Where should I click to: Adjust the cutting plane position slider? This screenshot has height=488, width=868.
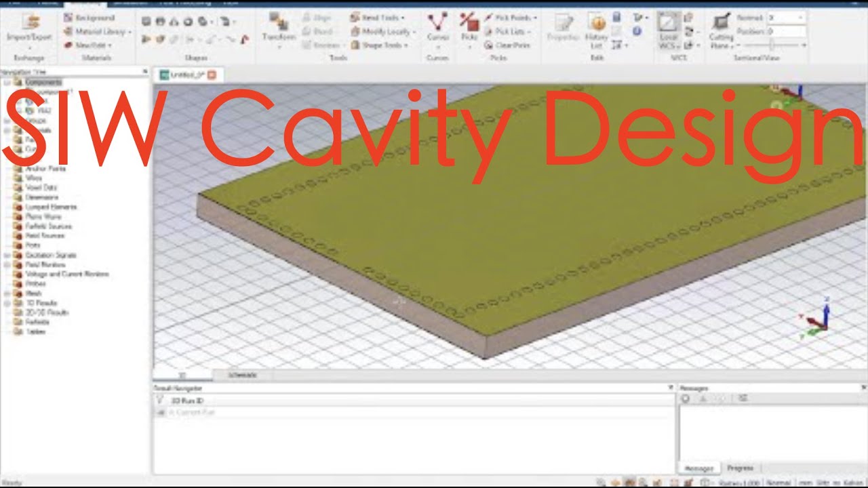point(772,45)
